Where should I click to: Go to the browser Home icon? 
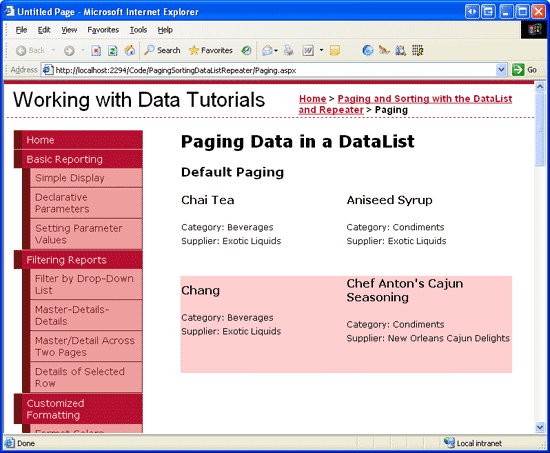[130, 51]
